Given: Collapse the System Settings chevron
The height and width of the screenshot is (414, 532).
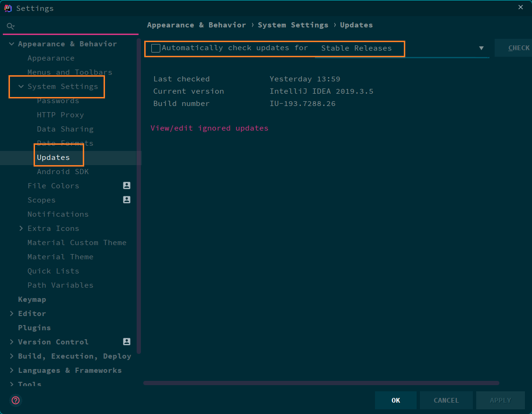Looking at the screenshot, I should coord(21,87).
